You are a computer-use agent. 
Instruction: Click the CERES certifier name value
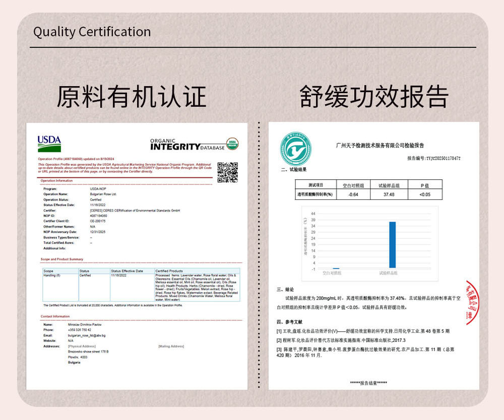[135, 211]
